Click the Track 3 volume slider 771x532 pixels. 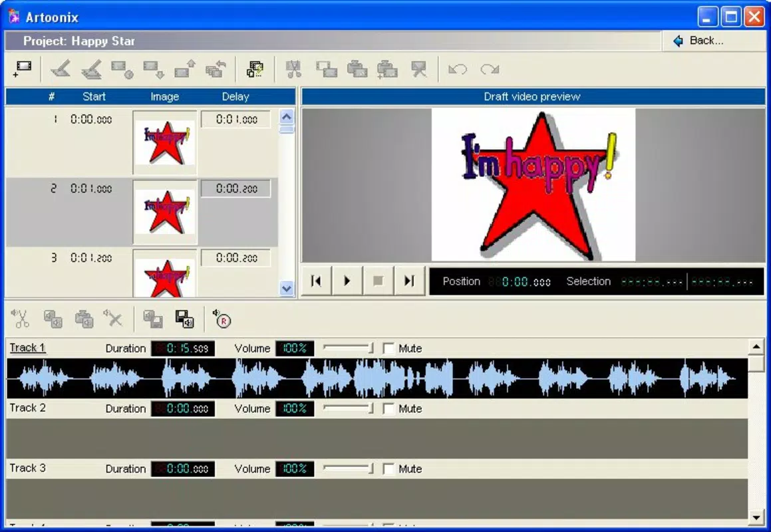point(348,469)
